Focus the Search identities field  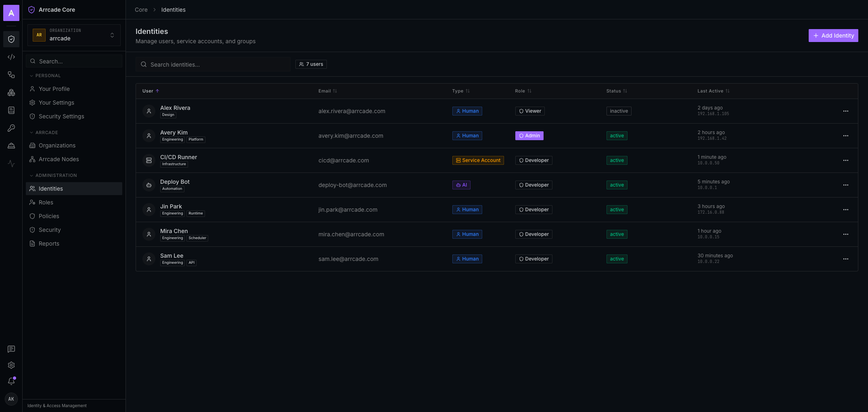213,64
